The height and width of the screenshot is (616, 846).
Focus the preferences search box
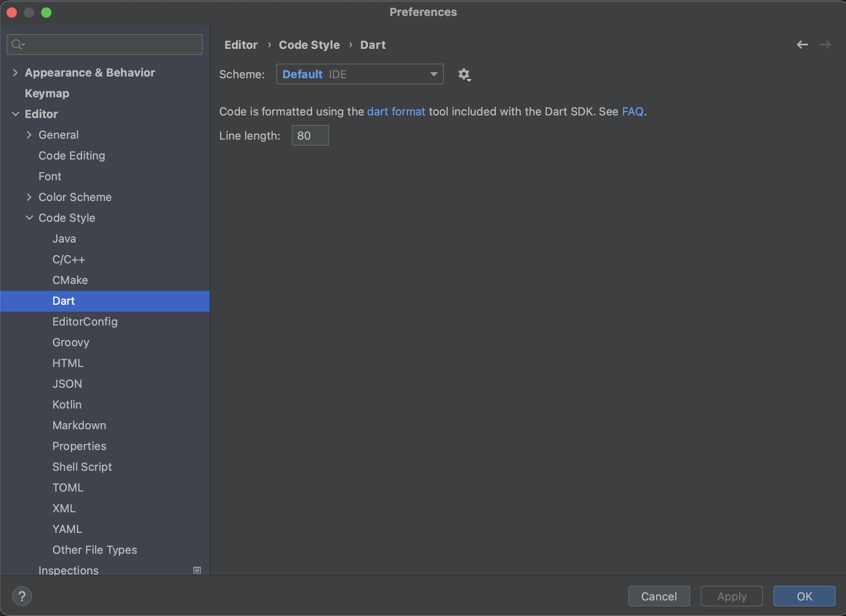click(105, 45)
